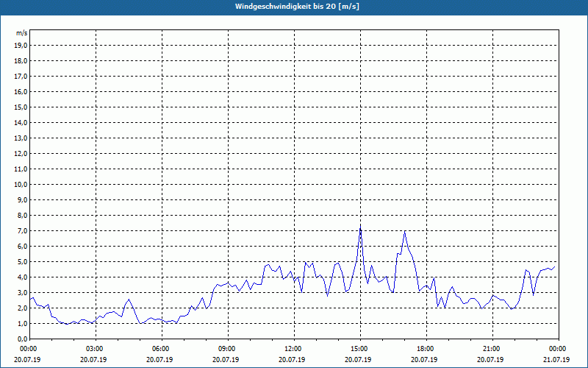The height and width of the screenshot is (368, 588).
Task: Click the '15,0' y-axis label
Action: [21, 107]
